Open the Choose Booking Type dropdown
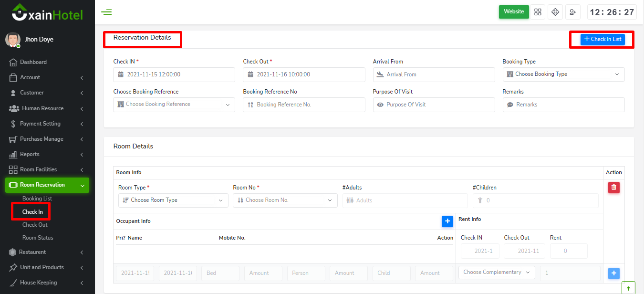The image size is (644, 294). tap(563, 74)
